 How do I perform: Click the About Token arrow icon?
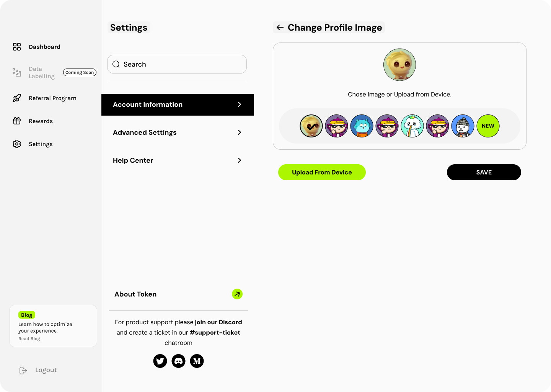click(237, 294)
